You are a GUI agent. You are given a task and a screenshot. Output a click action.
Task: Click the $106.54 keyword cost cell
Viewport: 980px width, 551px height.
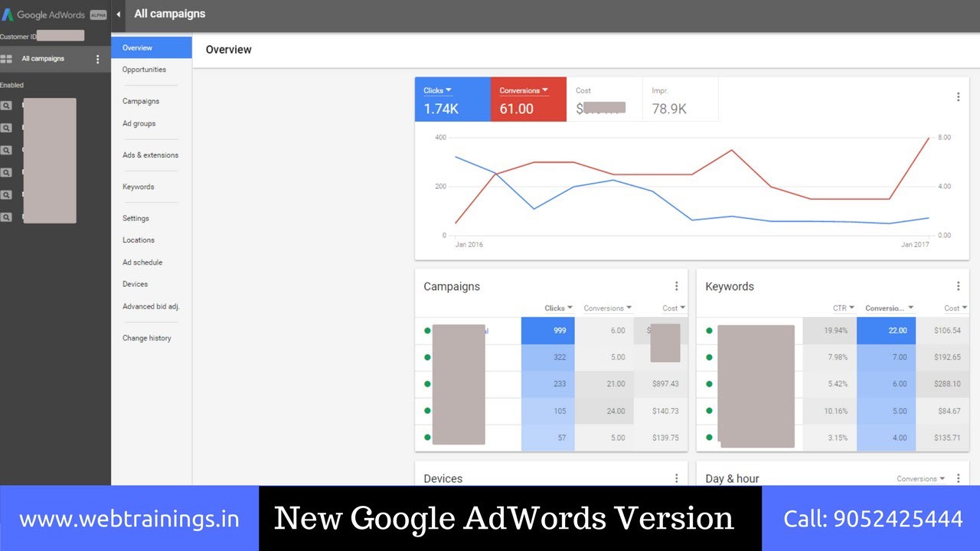coord(942,331)
